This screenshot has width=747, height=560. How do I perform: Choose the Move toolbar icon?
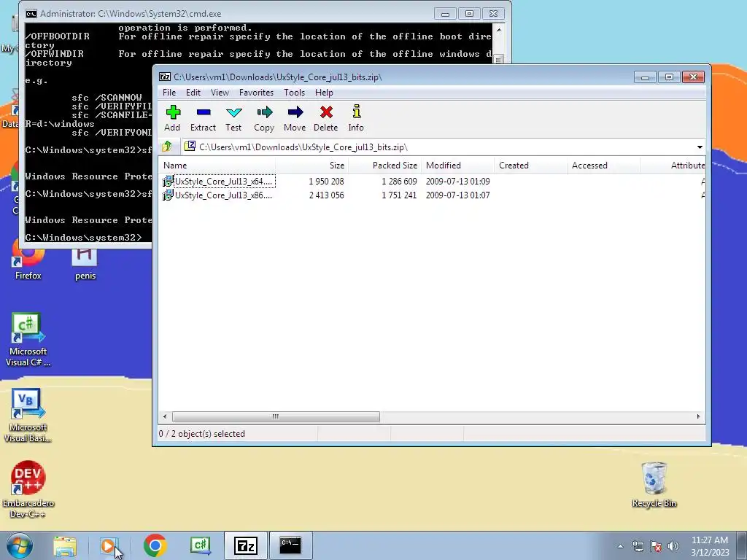pos(295,118)
